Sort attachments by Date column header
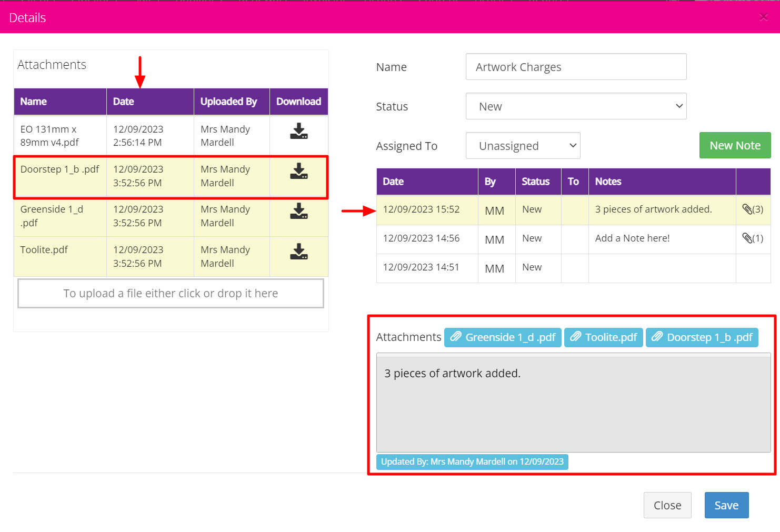The width and height of the screenshot is (780, 532). point(150,102)
